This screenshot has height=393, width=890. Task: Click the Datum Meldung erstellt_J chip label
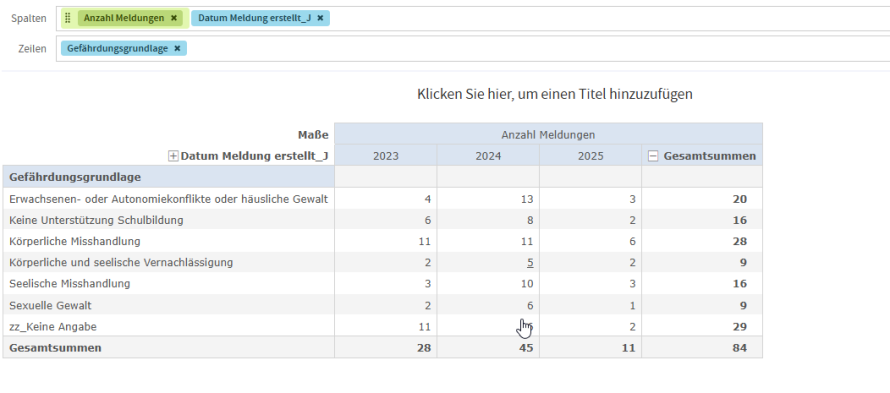pyautogui.click(x=254, y=18)
